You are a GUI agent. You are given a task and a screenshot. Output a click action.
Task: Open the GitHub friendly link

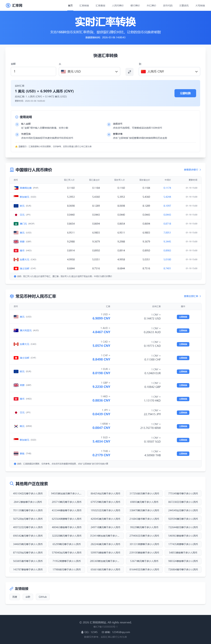coord(43,597)
